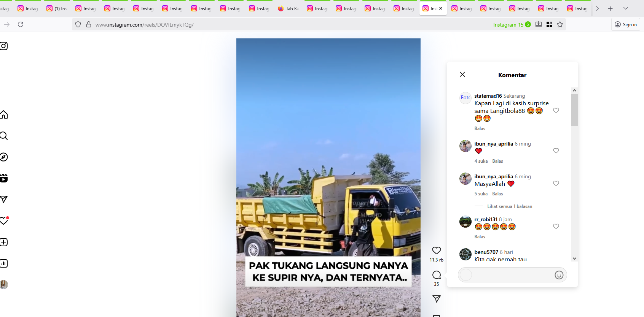Open Search from the sidebar magnifier icon

(4, 136)
